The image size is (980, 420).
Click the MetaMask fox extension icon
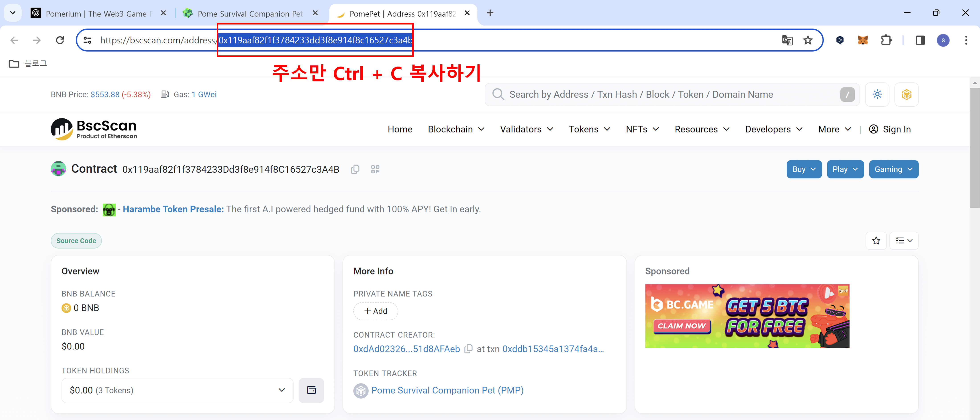click(x=863, y=40)
